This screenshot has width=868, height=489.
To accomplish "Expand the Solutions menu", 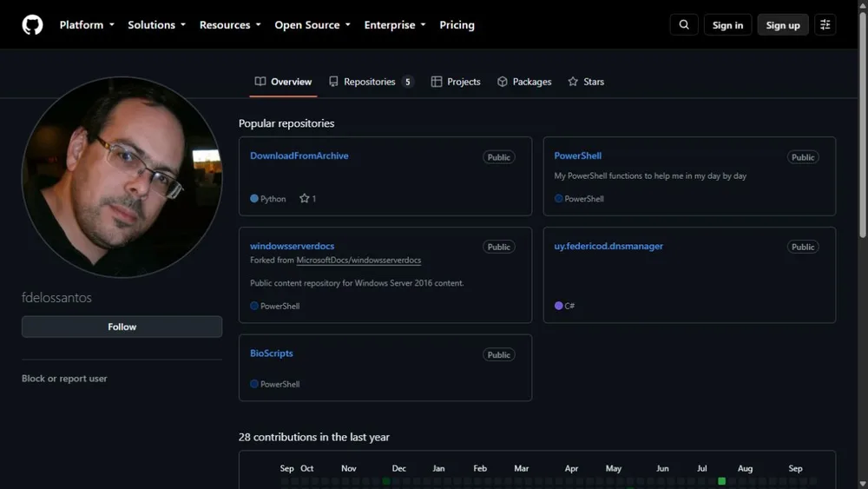I will point(156,25).
